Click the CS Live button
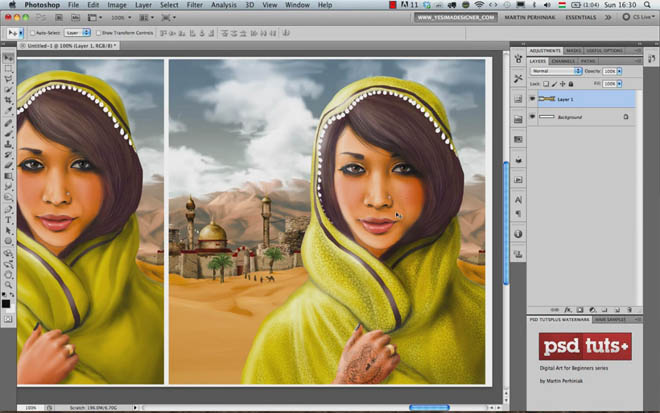 click(639, 17)
